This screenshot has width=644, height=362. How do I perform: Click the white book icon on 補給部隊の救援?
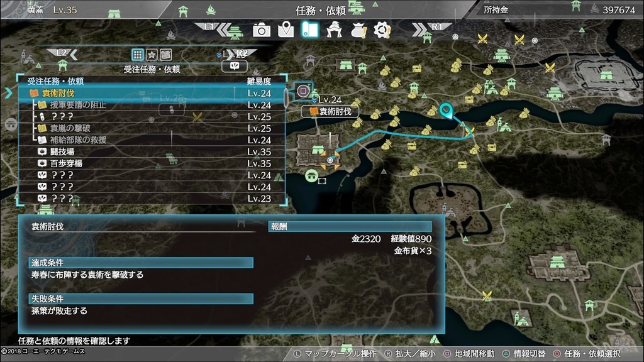pyautogui.click(x=42, y=140)
